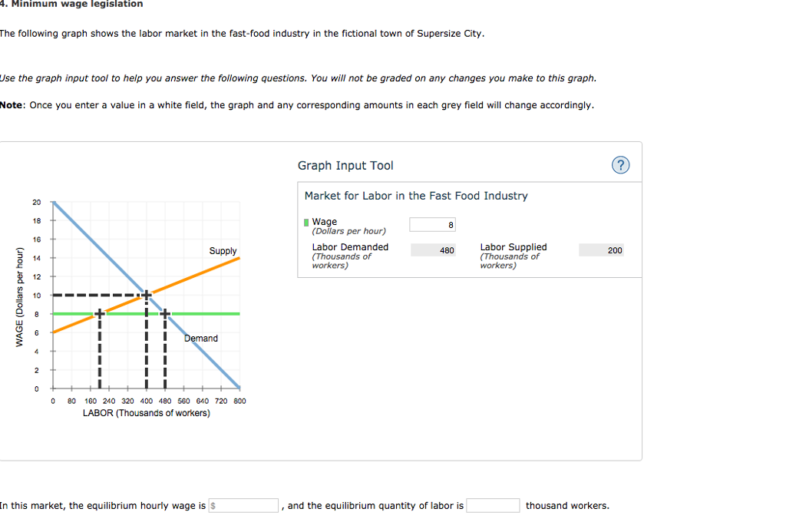
Task: Click the Supply label on the graph
Action: (223, 250)
